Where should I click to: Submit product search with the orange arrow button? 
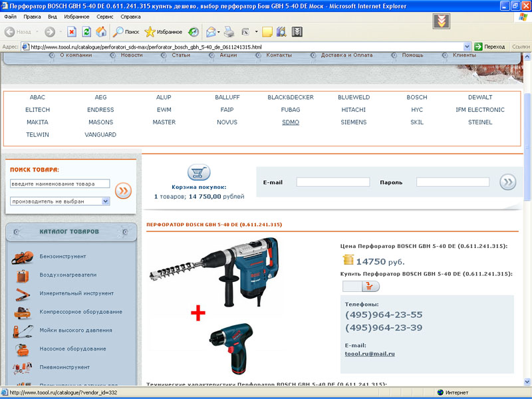point(123,190)
